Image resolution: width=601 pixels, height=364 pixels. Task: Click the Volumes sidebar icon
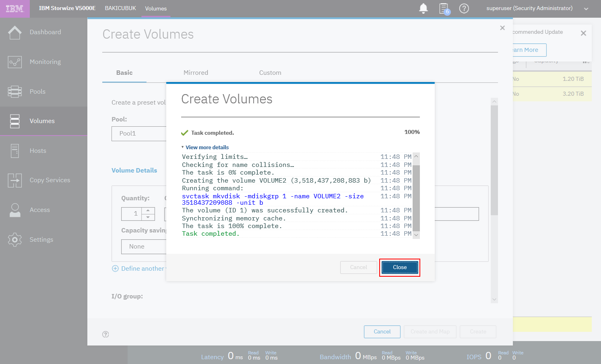pos(15,121)
